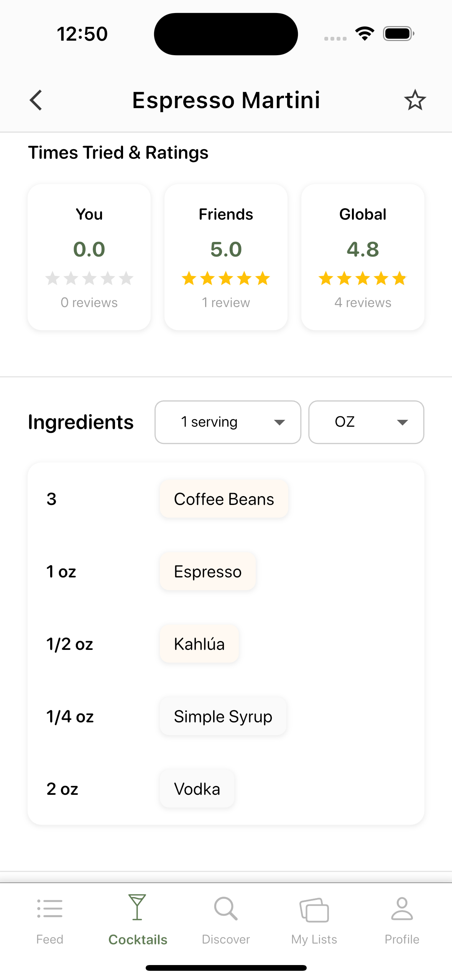
Task: Tap the back arrow icon
Action: (36, 100)
